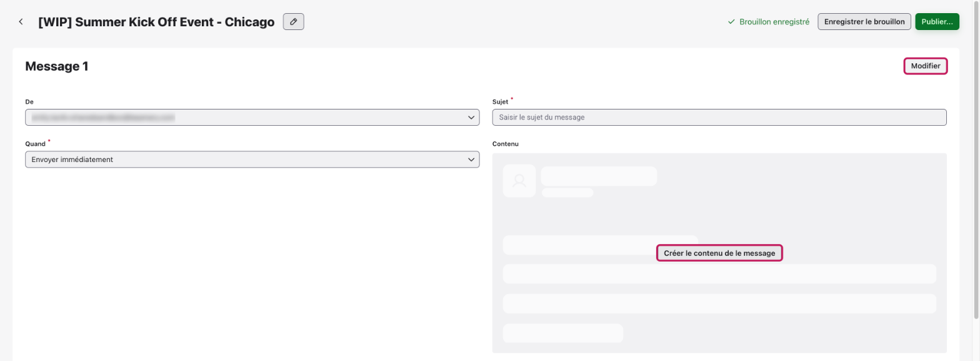980x361 pixels.
Task: Click the green checkmark beside Brouillon enregistré
Action: [731, 22]
